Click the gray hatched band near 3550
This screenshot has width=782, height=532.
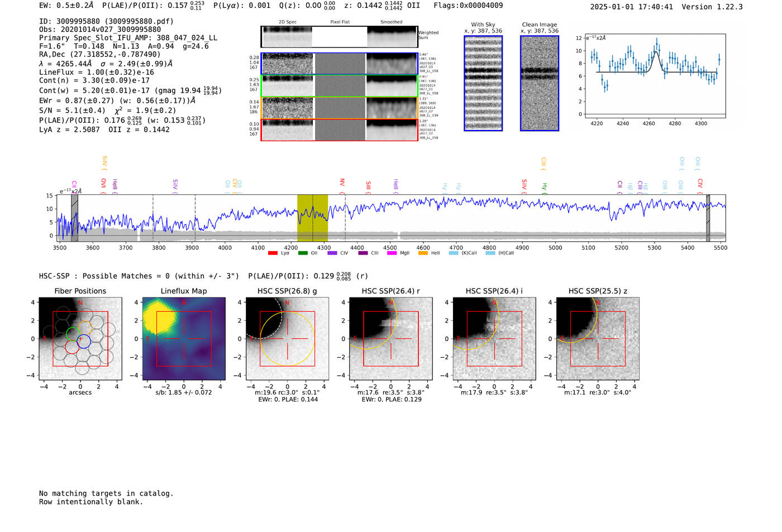coord(74,218)
